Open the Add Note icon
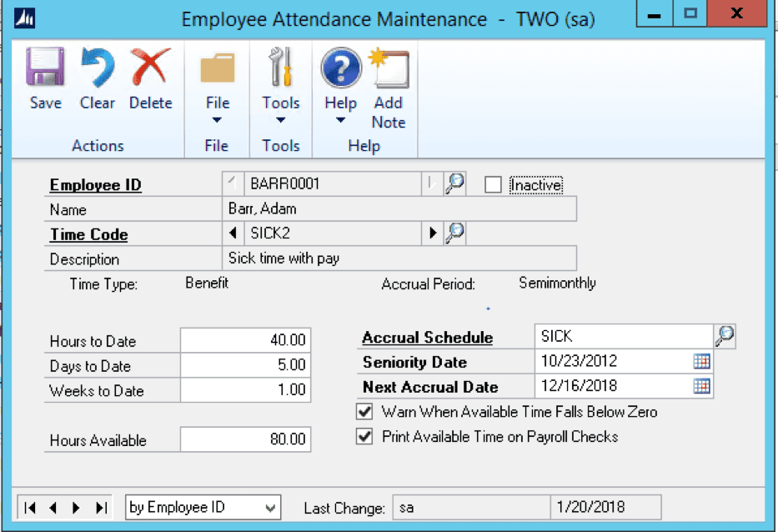Viewport: 778px width, 532px height. click(389, 70)
